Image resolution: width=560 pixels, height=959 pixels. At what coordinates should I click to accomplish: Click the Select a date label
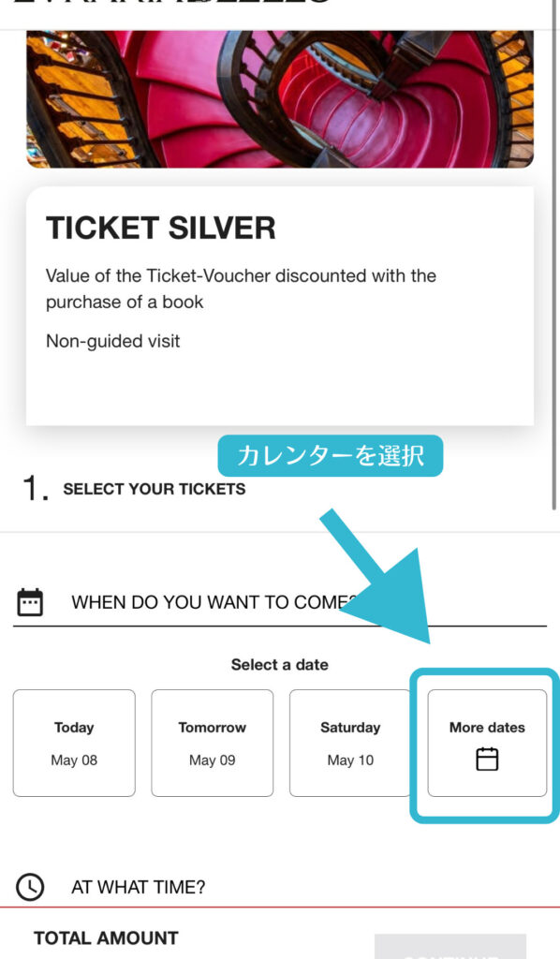[279, 664]
